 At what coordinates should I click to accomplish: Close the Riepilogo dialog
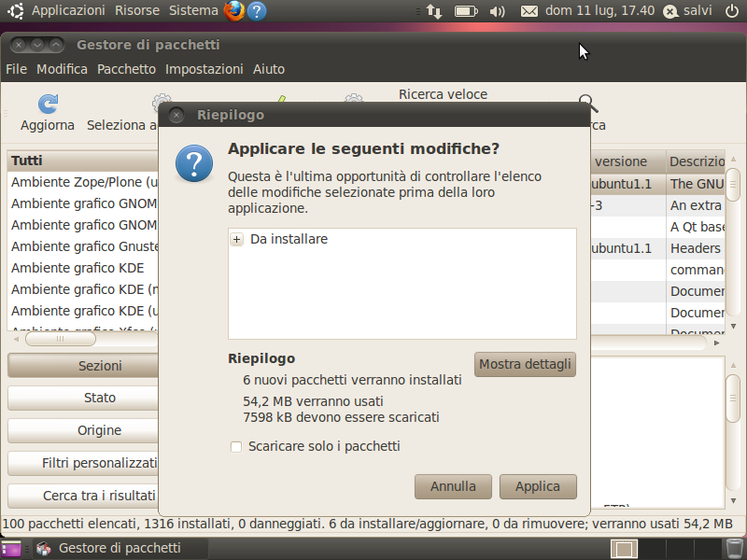tap(176, 115)
